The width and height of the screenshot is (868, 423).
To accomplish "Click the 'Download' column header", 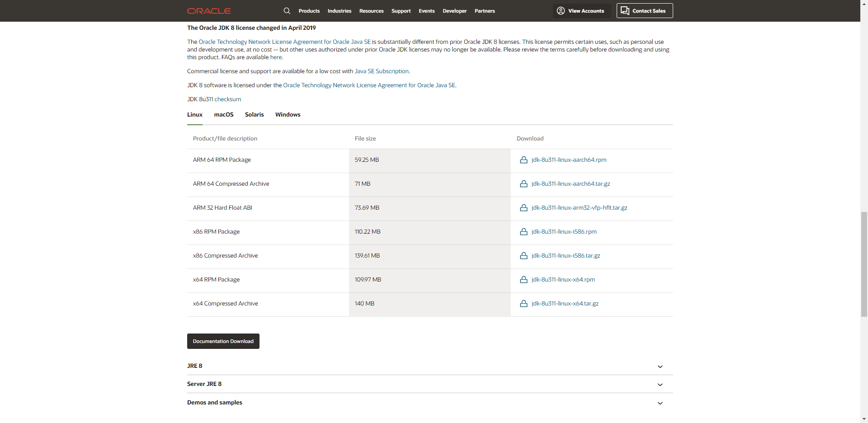I will [x=530, y=139].
